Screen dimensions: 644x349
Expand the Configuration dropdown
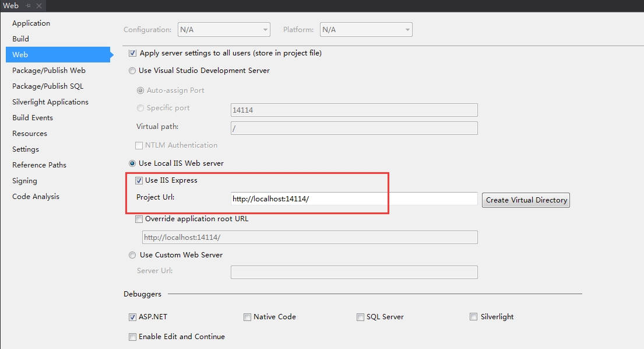224,30
